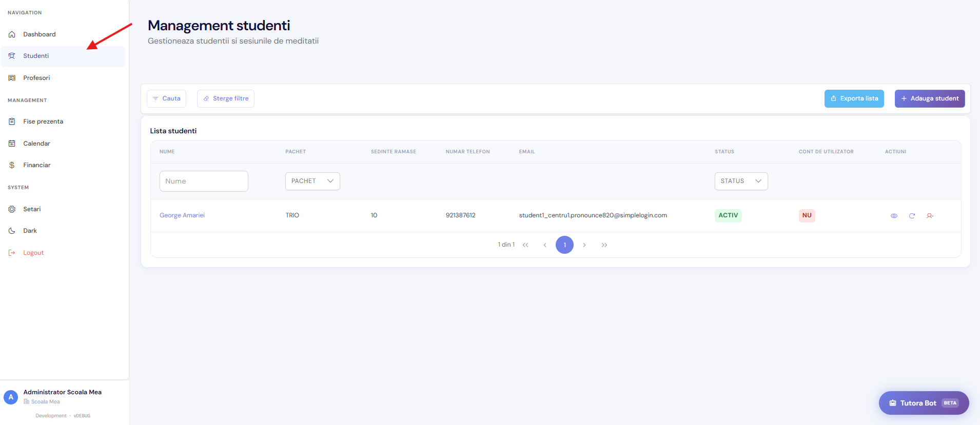980x425 pixels.
Task: Open George Amariei student link
Action: (x=182, y=215)
